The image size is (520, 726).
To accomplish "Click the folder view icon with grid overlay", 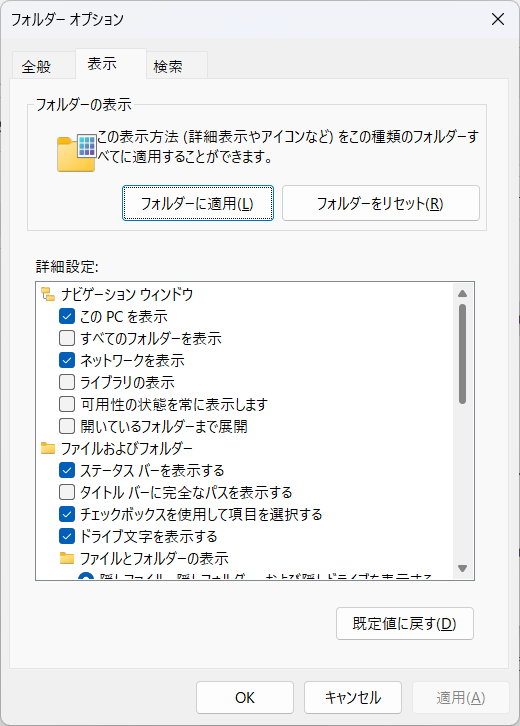I will point(76,153).
